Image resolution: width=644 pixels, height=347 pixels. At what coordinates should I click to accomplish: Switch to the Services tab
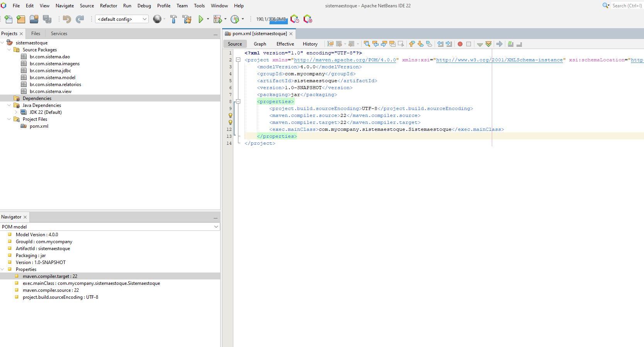(59, 34)
